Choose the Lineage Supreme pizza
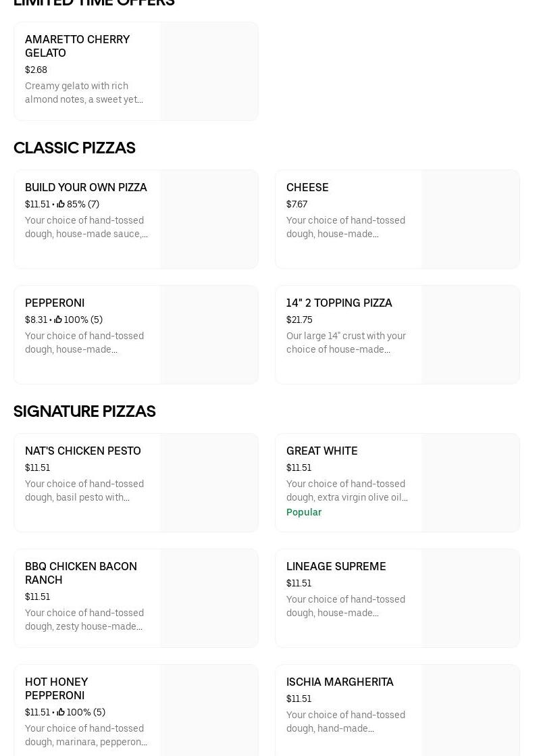The image size is (543, 756). click(x=336, y=567)
